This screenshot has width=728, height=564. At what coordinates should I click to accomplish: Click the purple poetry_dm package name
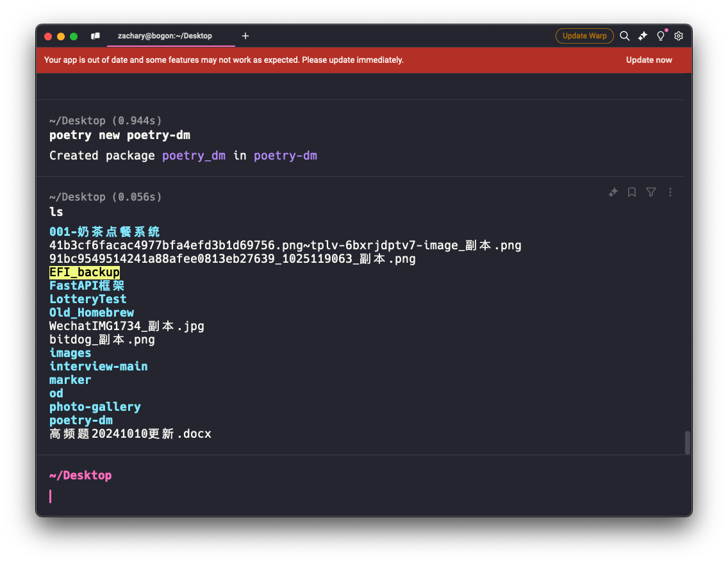coord(194,156)
